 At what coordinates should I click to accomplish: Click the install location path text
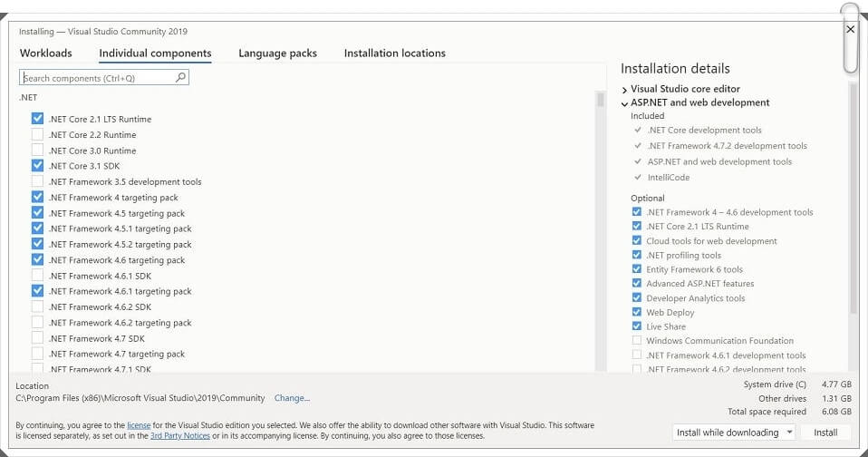pyautogui.click(x=140, y=398)
